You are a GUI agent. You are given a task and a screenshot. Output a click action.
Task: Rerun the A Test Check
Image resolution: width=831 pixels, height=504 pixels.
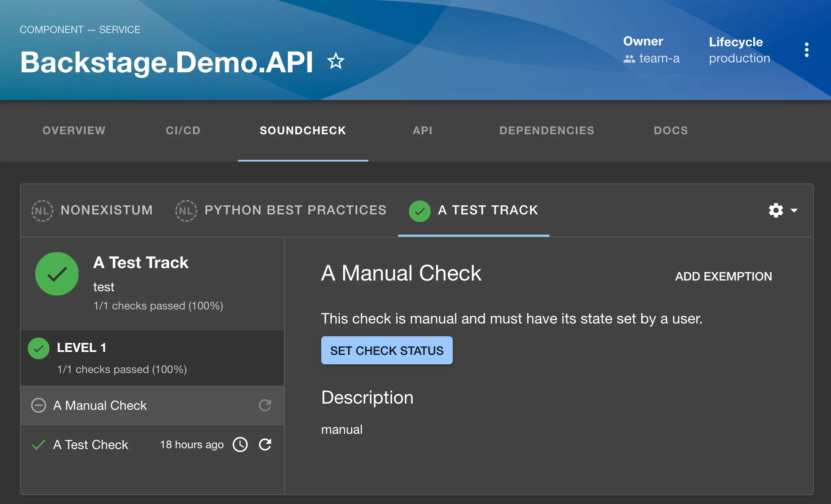[265, 445]
